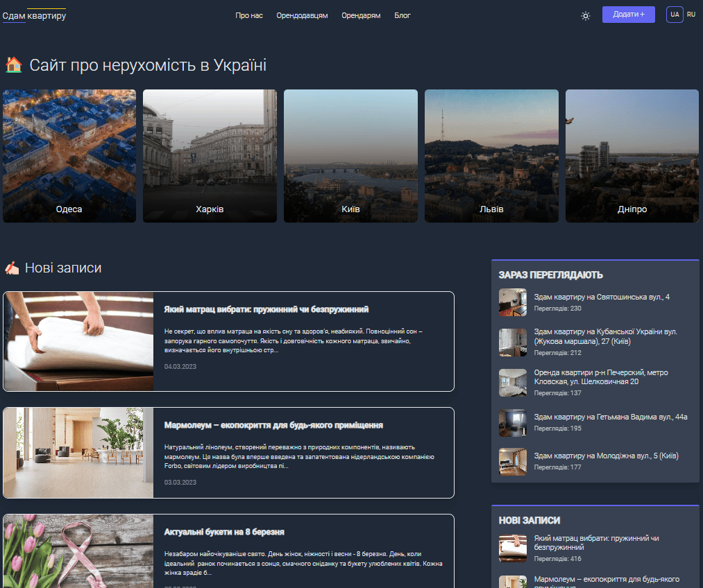Open article Який матрац вибрати title

266,309
